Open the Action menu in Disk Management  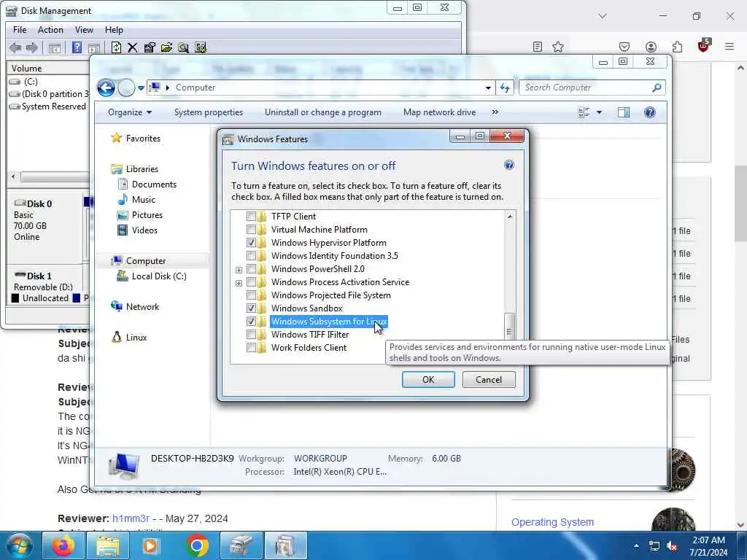point(50,29)
